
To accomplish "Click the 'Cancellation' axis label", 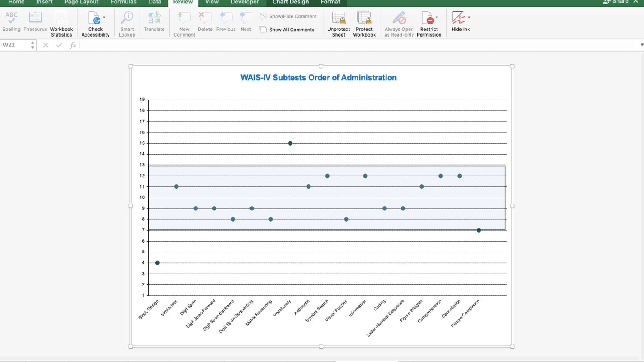I will [451, 309].
